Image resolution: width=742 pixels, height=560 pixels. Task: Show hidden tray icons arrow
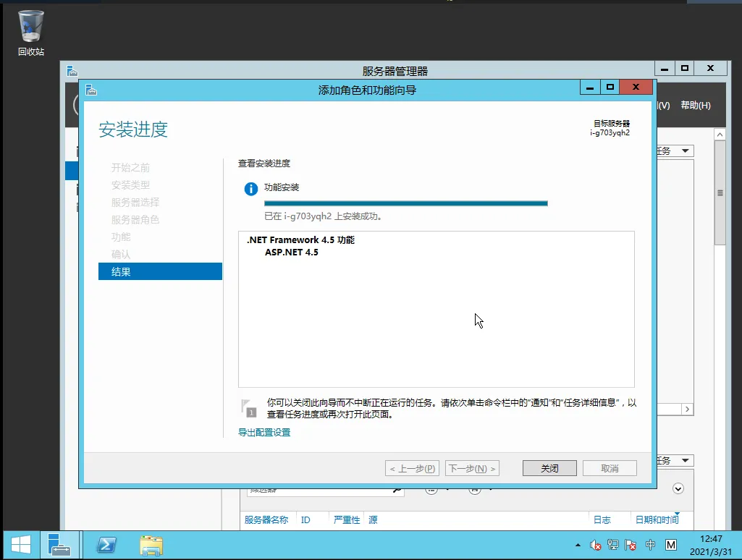click(578, 545)
